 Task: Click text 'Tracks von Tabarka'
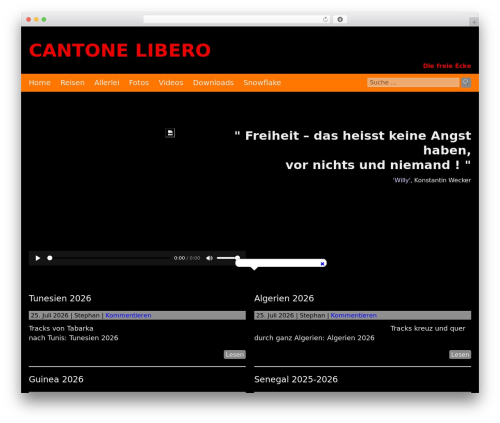point(61,328)
